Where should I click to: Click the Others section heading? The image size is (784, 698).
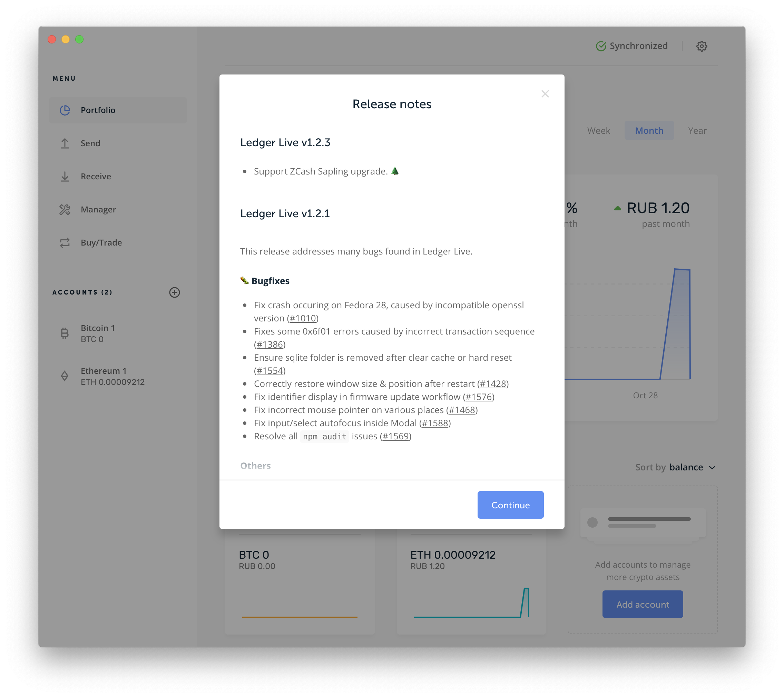tap(255, 466)
